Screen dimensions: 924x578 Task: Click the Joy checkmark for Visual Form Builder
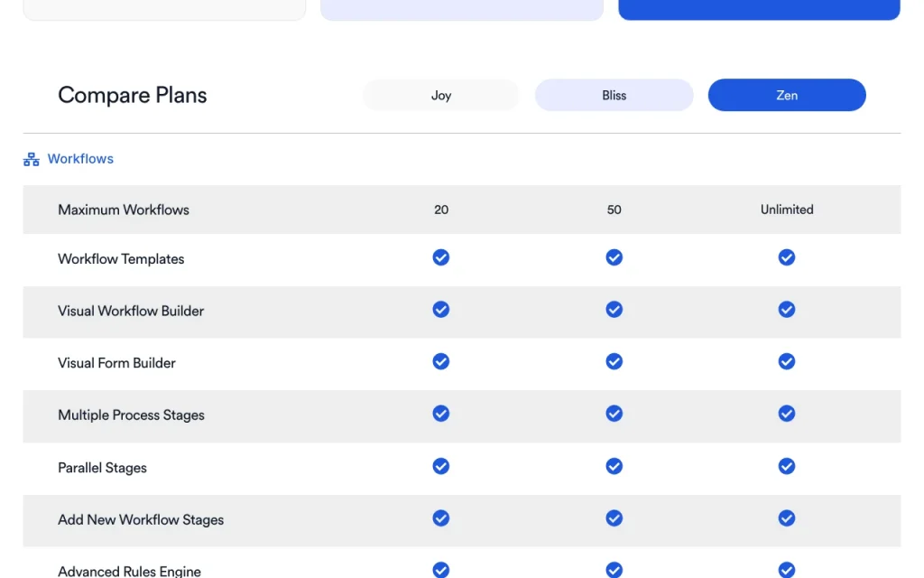point(440,361)
